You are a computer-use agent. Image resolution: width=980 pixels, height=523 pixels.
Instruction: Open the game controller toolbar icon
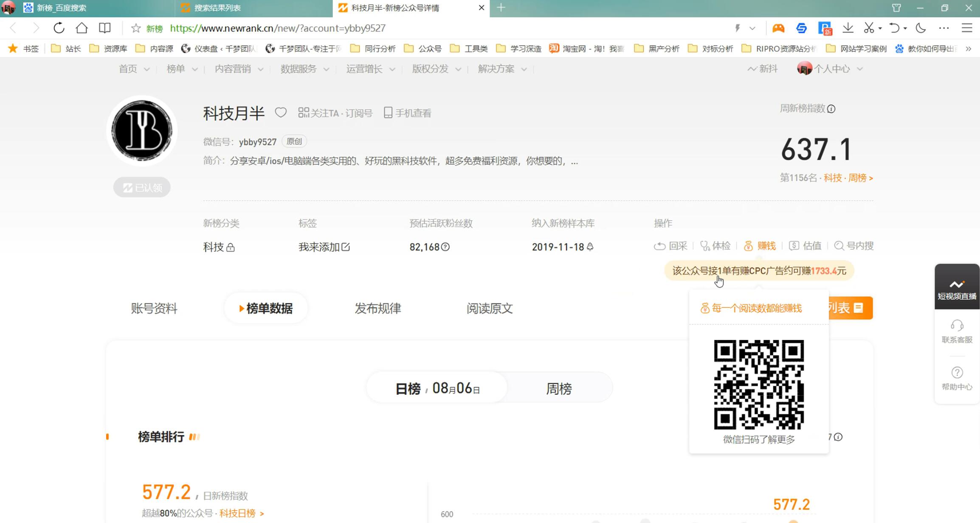pyautogui.click(x=778, y=28)
